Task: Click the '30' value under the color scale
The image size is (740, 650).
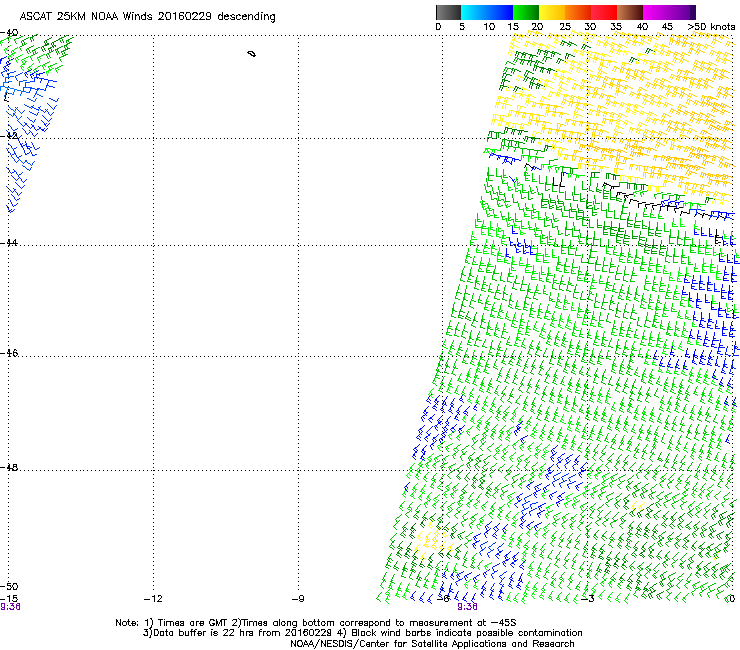Action: click(x=590, y=27)
